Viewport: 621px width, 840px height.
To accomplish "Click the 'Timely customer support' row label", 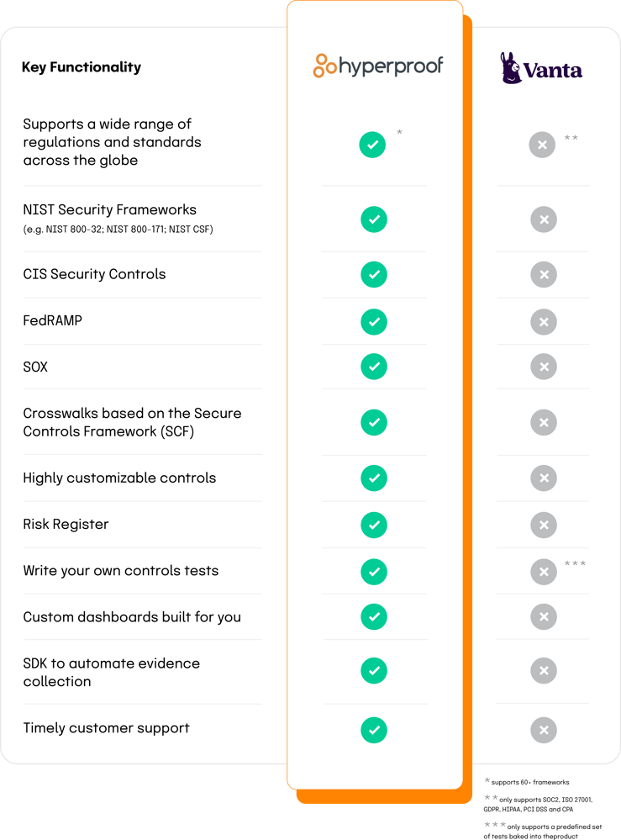I will [x=106, y=728].
